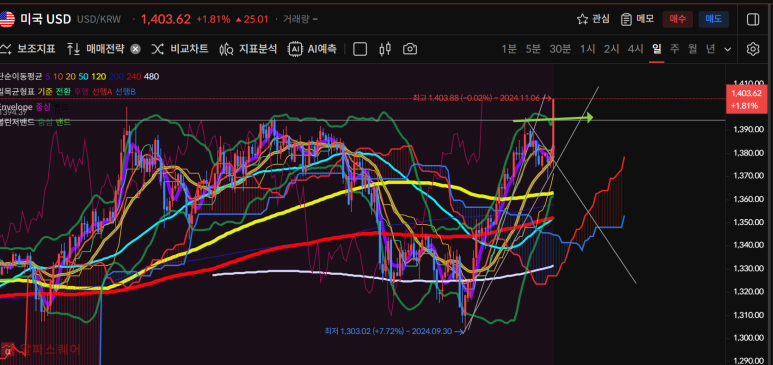Click the red 1,403.62 current price tag on axis

pos(746,99)
